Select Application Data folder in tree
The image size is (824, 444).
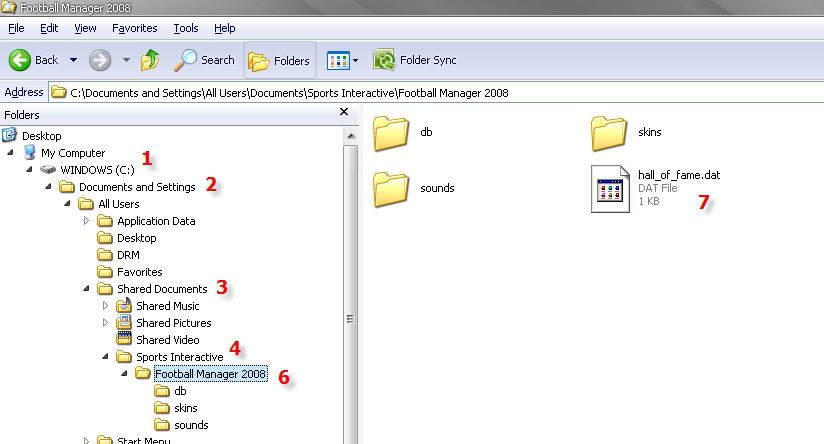click(x=156, y=221)
